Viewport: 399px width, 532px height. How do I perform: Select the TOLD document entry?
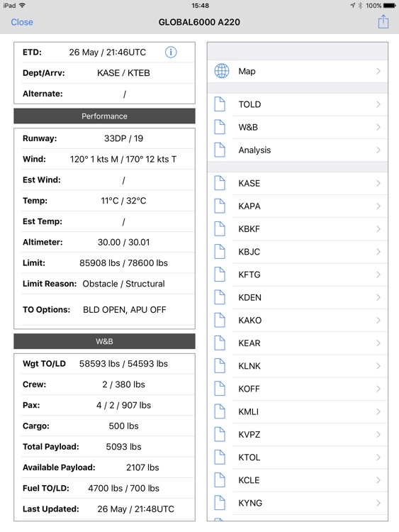pyautogui.click(x=297, y=104)
